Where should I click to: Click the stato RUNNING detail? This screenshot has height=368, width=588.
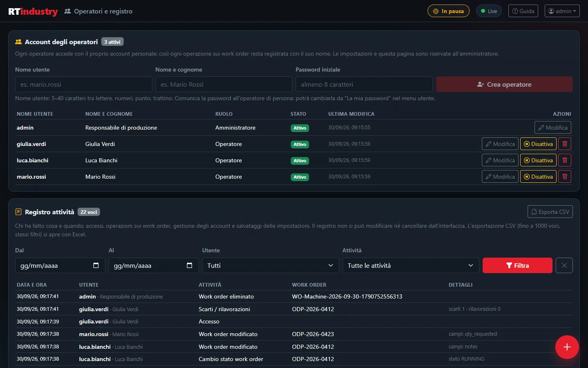(x=466, y=359)
